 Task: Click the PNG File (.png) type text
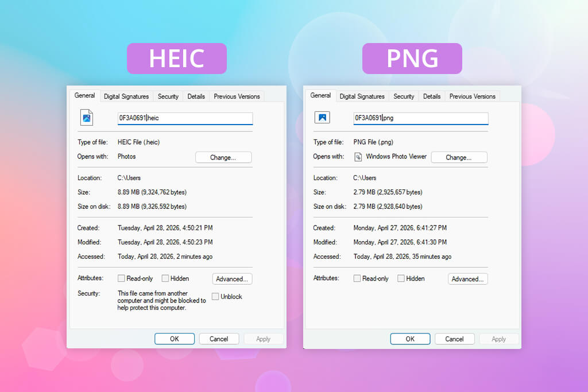point(373,142)
